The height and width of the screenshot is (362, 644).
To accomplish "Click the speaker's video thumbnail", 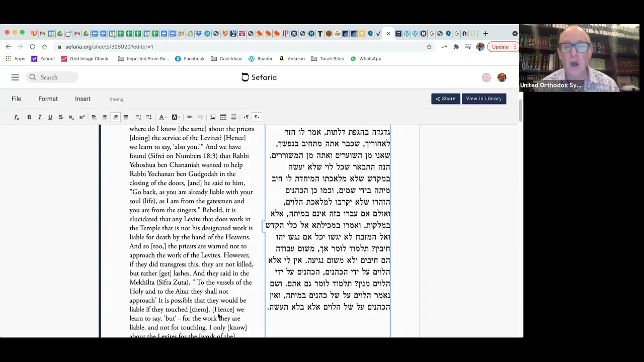I will (x=580, y=58).
